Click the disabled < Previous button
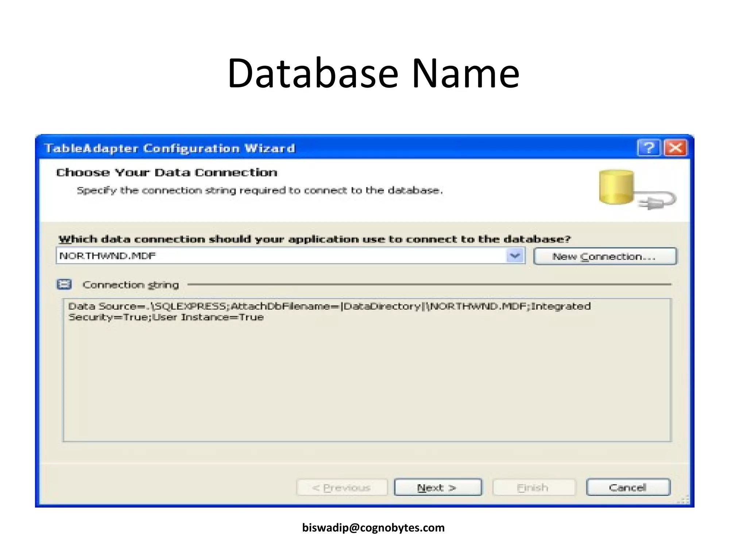 point(342,487)
